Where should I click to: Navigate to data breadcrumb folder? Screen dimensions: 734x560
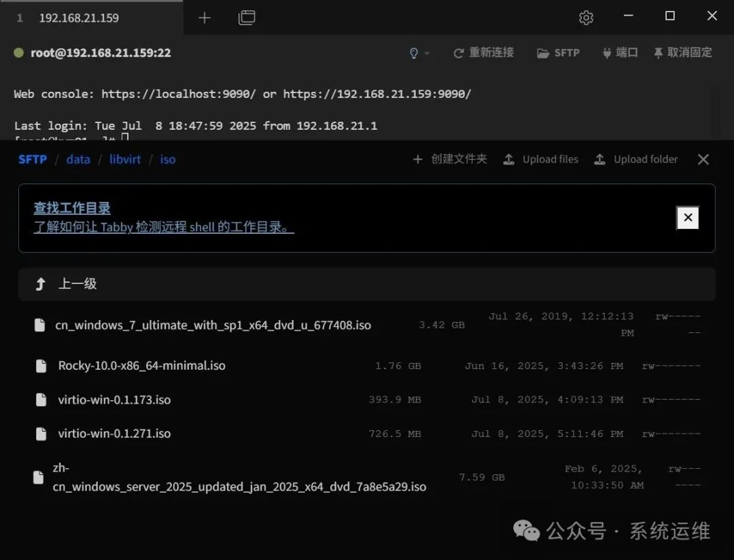(78, 160)
